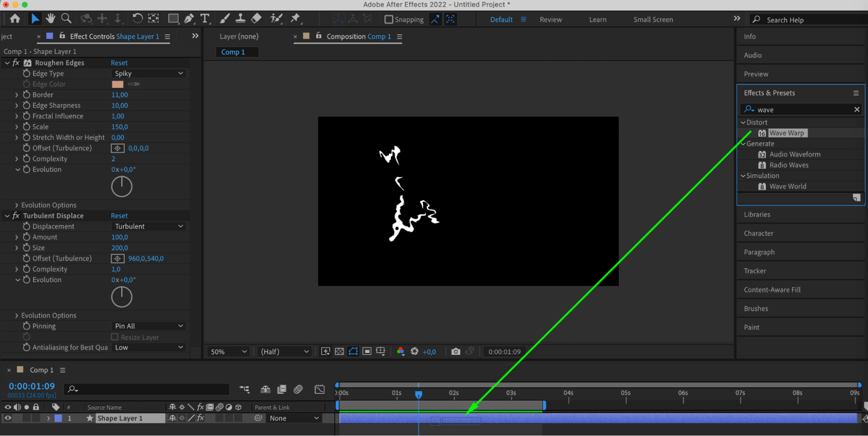
Task: Take a snapshot with camera icon
Action: [x=455, y=352]
